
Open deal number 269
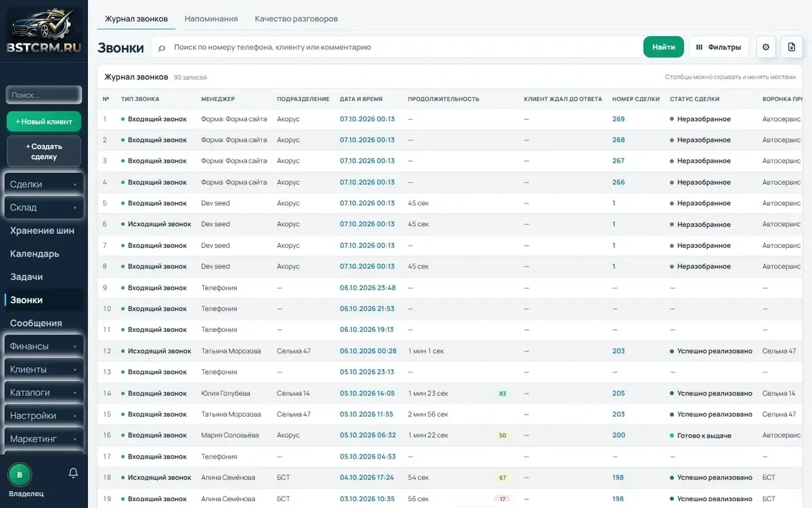pos(618,119)
